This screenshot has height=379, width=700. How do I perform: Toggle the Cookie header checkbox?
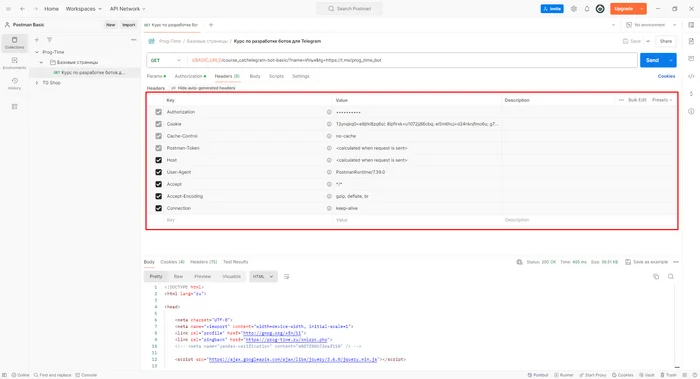pyautogui.click(x=158, y=124)
